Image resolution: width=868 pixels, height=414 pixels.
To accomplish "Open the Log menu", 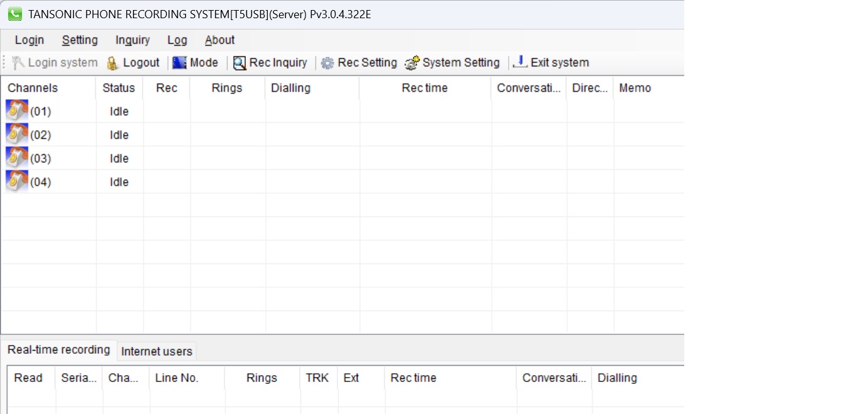I will click(x=177, y=40).
